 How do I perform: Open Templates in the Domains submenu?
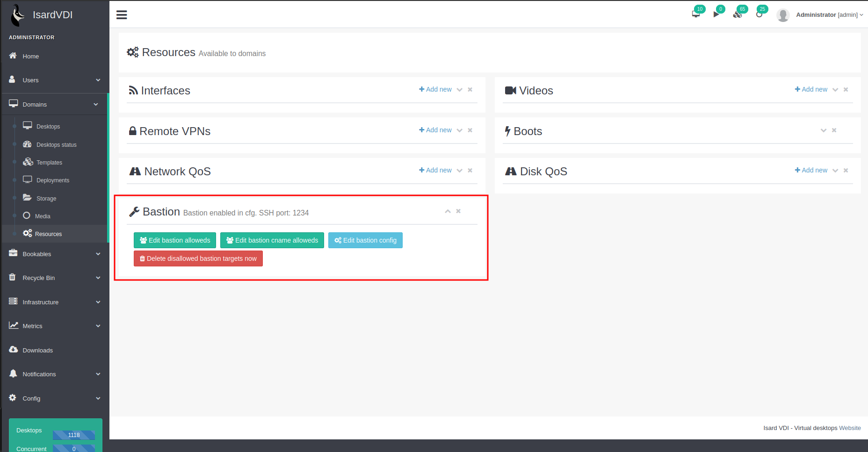(x=49, y=163)
